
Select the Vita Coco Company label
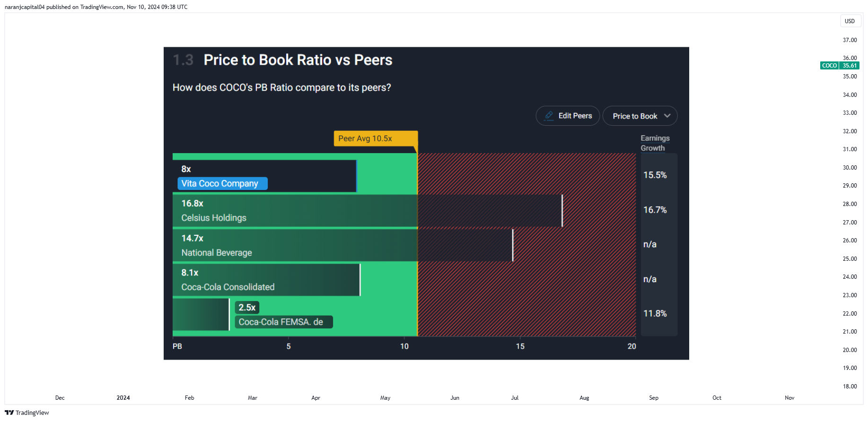(222, 183)
